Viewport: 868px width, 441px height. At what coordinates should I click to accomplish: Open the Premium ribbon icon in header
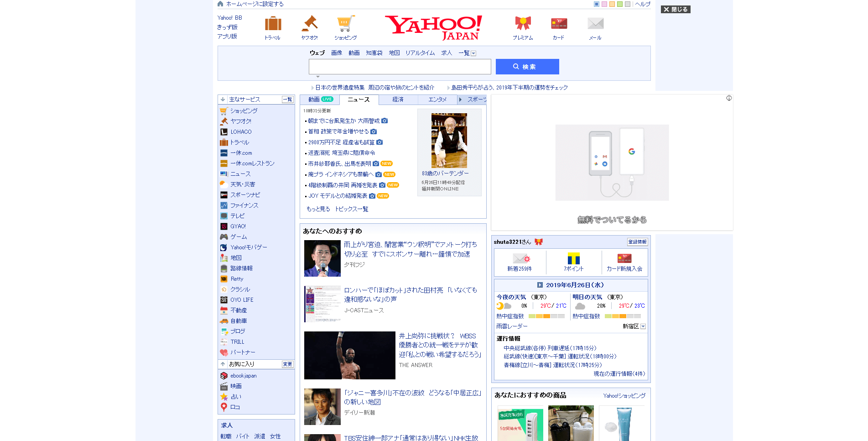point(523,24)
